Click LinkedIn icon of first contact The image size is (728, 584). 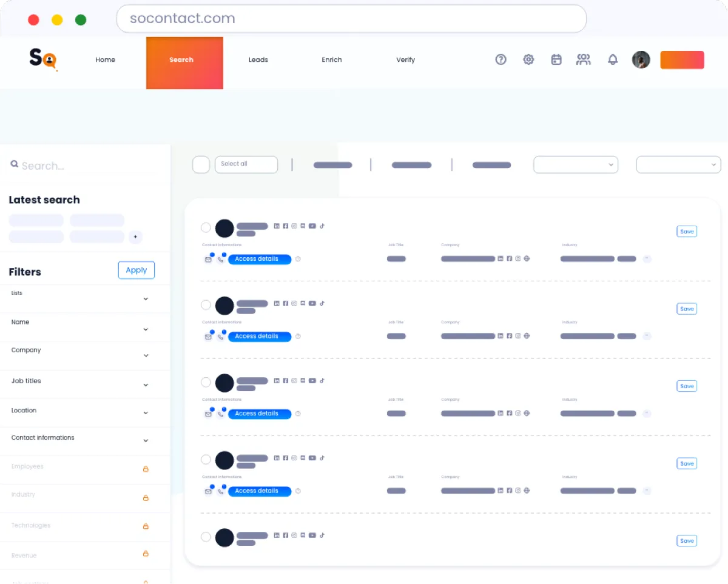point(277,226)
